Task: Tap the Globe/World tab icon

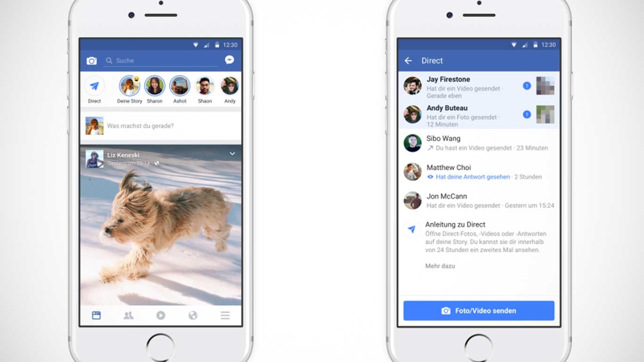Action: click(x=193, y=315)
